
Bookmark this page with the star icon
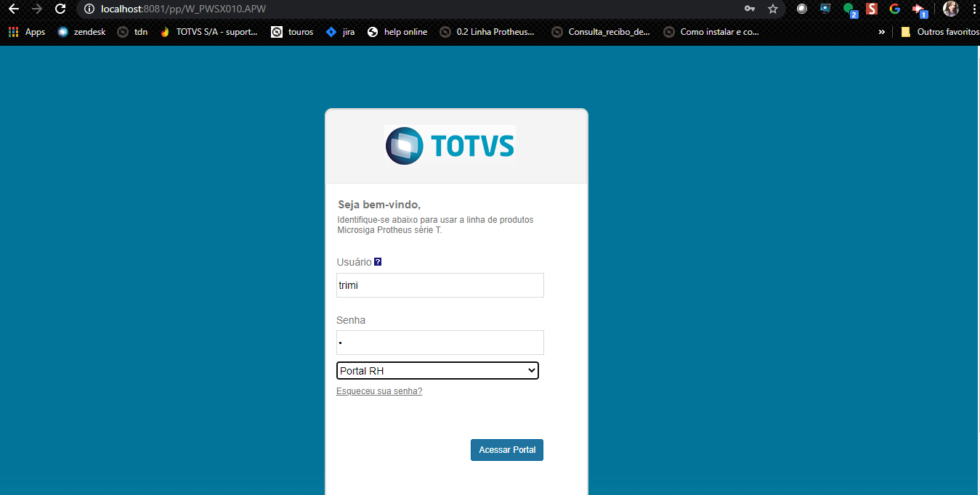[773, 9]
